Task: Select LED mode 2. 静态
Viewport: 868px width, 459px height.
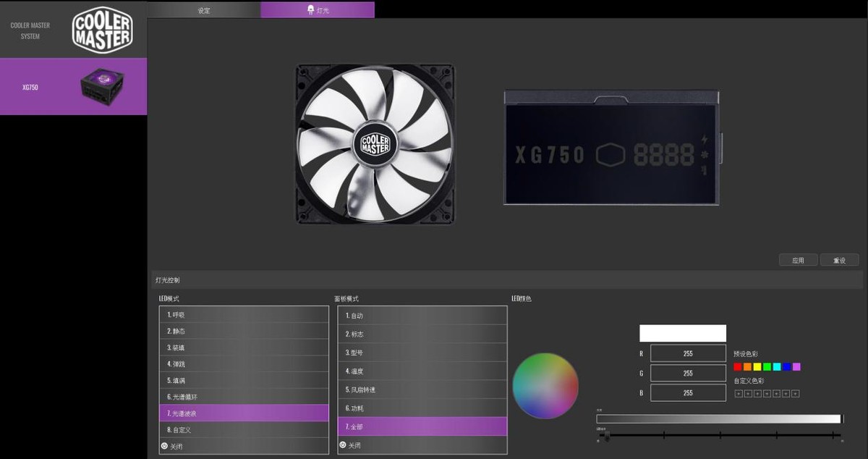Action: (244, 331)
